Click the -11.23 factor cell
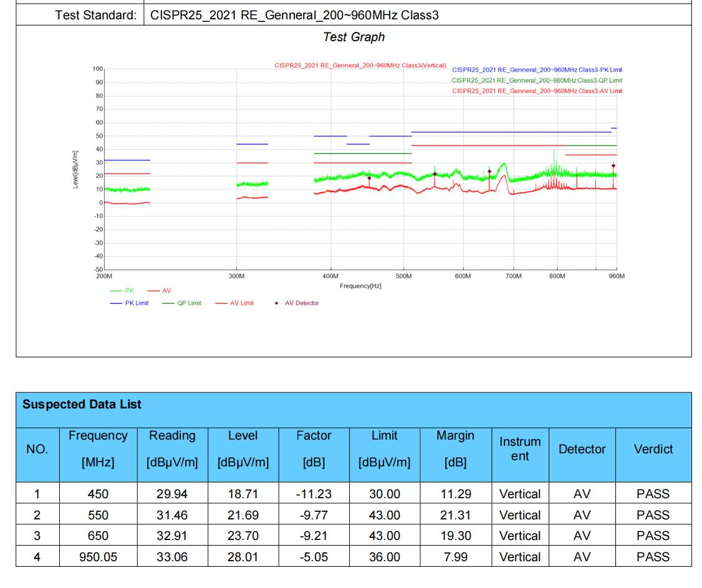Image resolution: width=702 pixels, height=588 pixels. 314,494
